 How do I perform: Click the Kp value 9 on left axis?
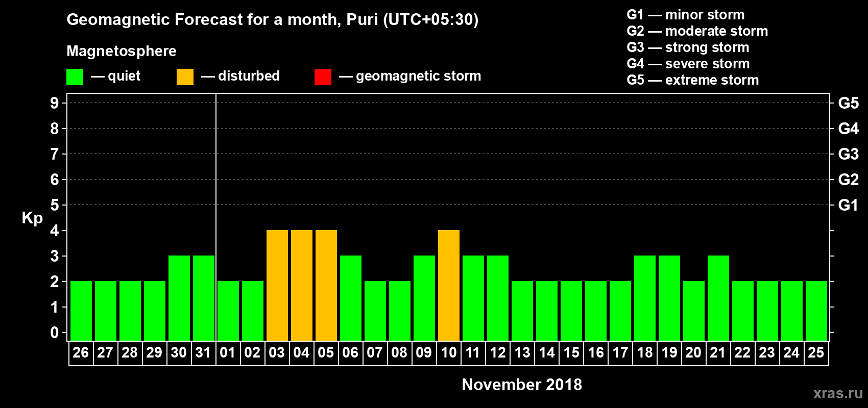(55, 103)
